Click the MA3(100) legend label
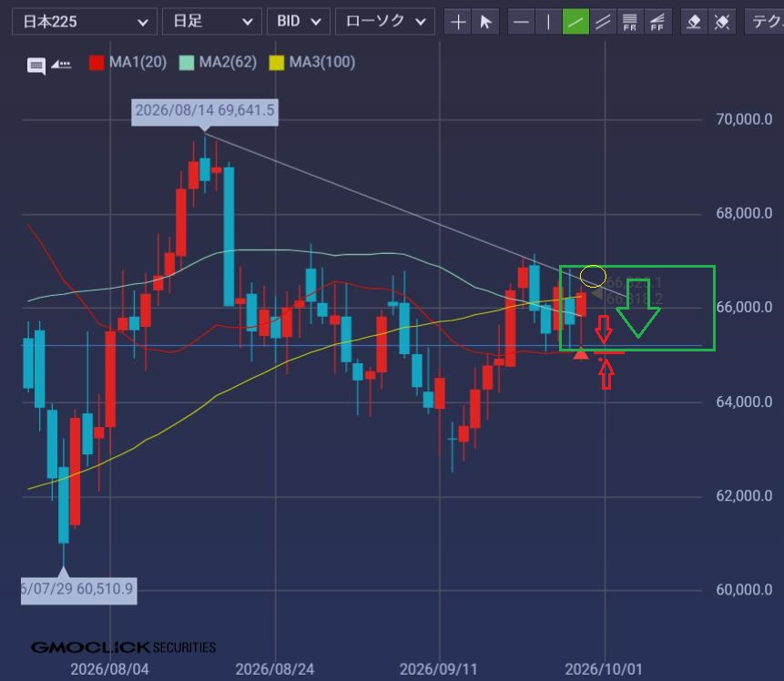Viewport: 784px width, 681px height. (x=322, y=63)
